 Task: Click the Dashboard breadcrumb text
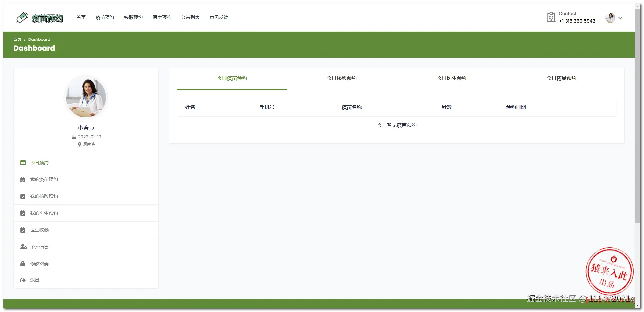coord(39,39)
